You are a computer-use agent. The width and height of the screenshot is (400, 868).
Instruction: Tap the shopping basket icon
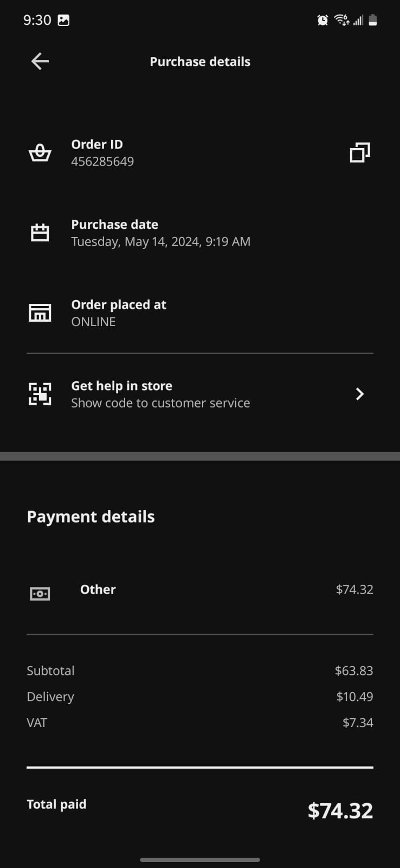coord(40,153)
